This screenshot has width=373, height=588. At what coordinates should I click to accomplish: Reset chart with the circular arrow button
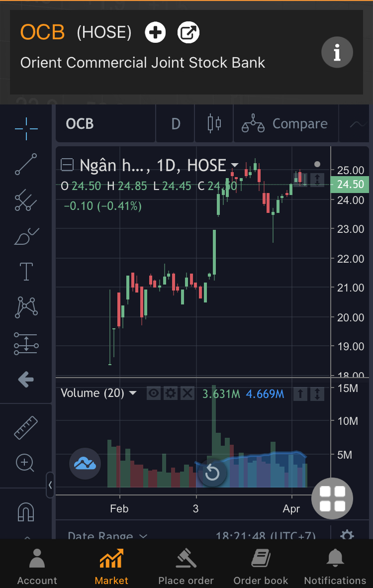coord(212,473)
